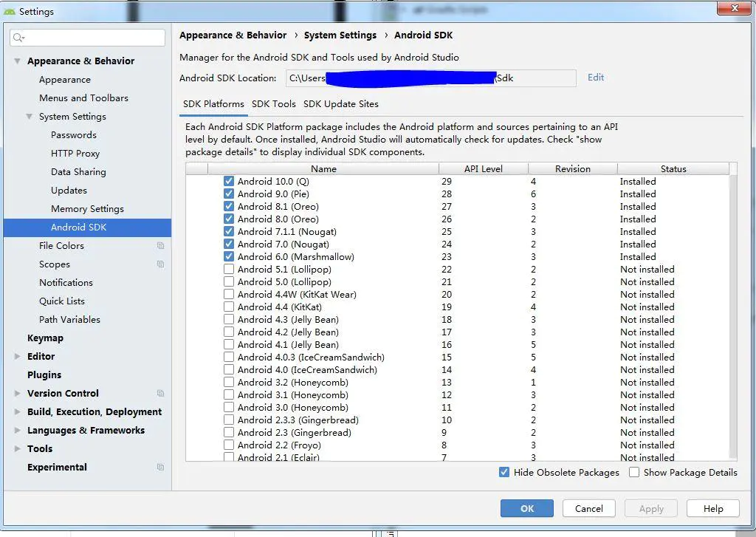
Task: Click the copy icon beside Scopes
Action: click(160, 264)
